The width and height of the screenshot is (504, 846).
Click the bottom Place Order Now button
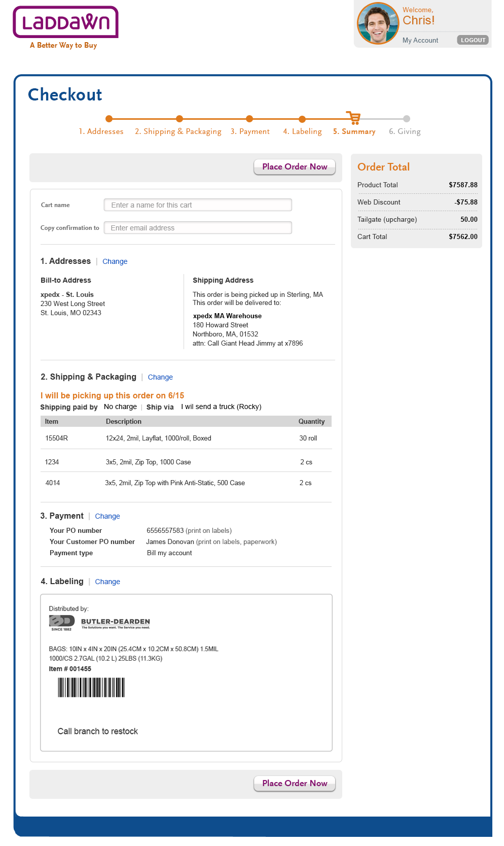coord(295,784)
